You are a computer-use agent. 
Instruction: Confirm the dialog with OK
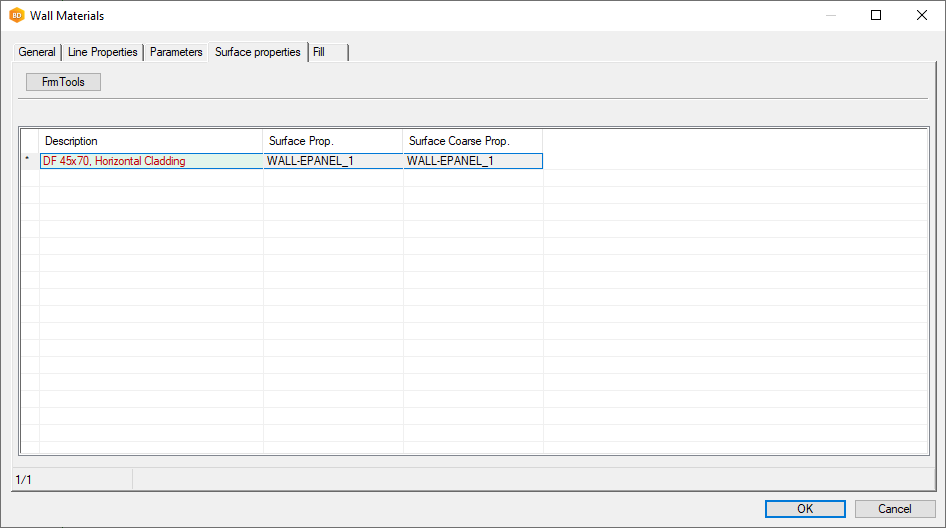[x=804, y=508]
